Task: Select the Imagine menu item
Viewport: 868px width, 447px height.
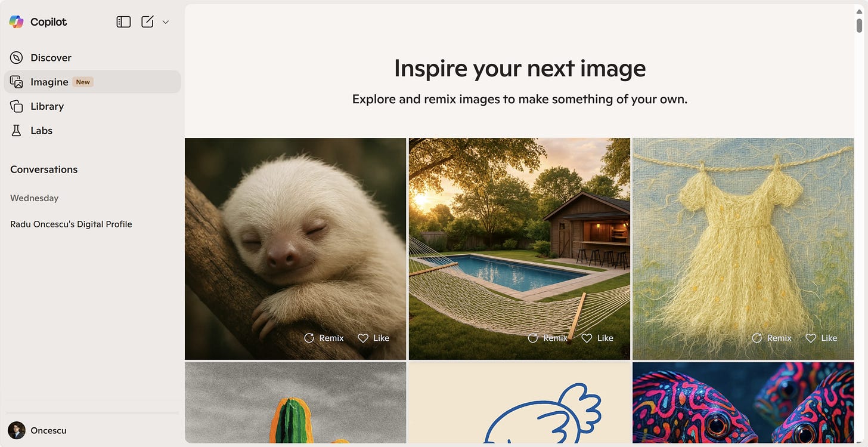Action: click(92, 82)
